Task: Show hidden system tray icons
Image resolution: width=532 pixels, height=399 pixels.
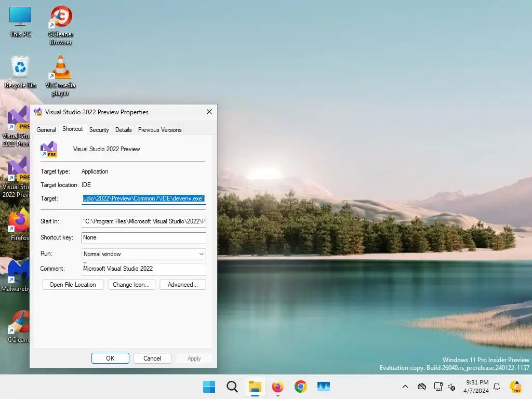Action: (405, 387)
